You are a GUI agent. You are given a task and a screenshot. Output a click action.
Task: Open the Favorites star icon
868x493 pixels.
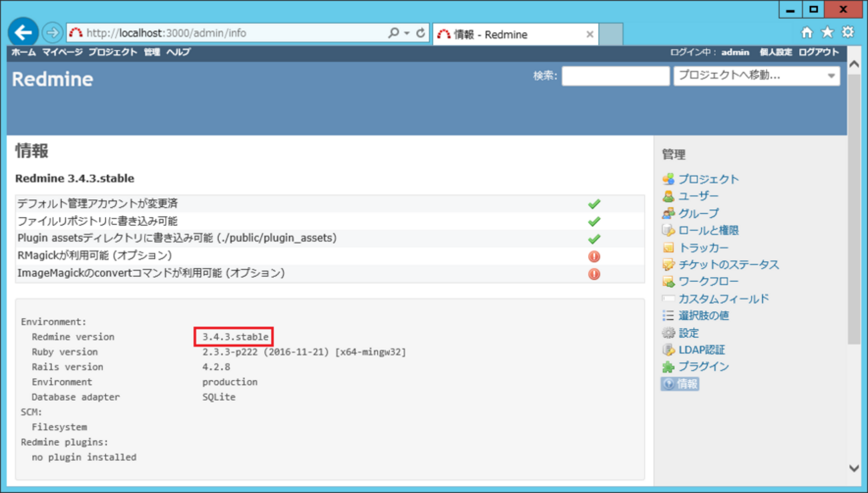(827, 32)
